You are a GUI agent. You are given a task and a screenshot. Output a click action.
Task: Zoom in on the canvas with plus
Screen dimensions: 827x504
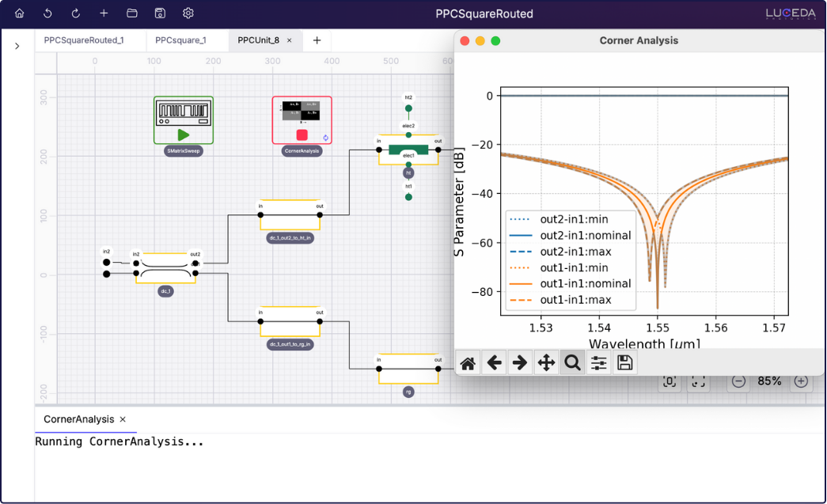tap(801, 381)
